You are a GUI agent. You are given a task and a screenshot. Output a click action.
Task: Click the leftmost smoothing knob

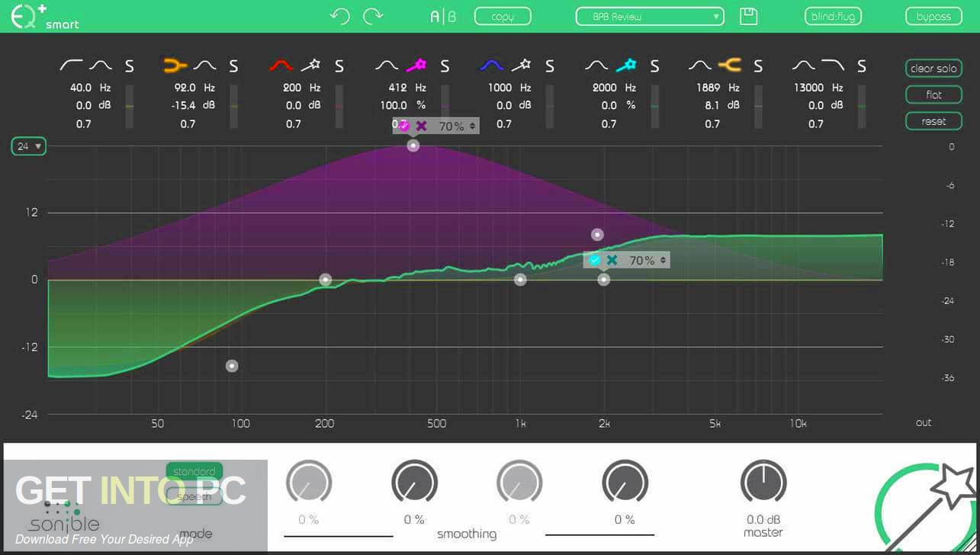(309, 482)
